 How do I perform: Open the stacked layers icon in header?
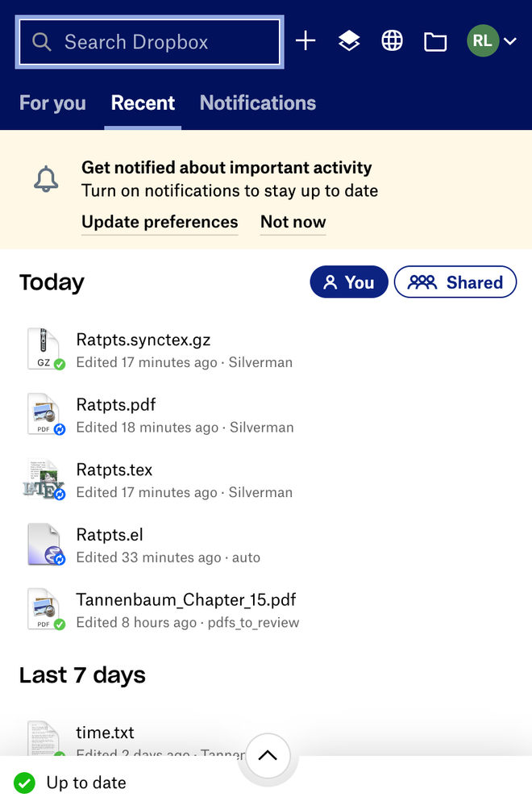click(x=349, y=41)
